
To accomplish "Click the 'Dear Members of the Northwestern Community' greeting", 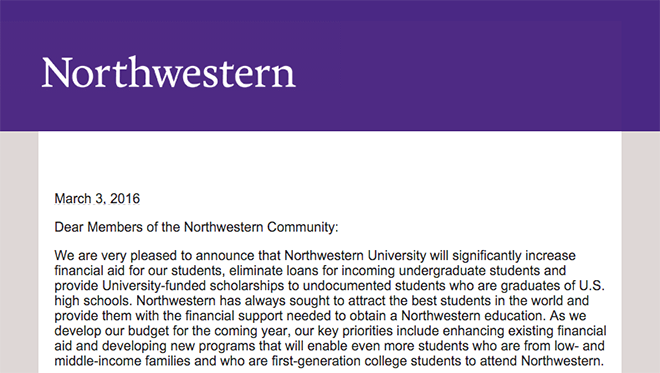I will pos(196,227).
